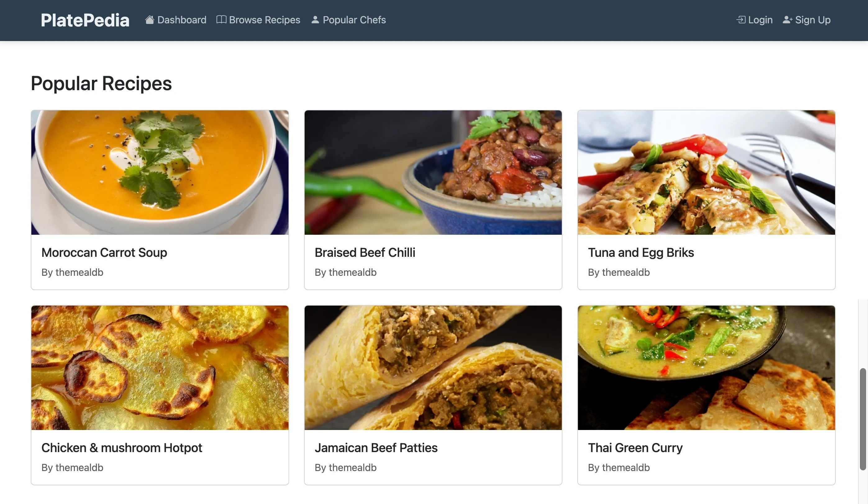
Task: Open the Jamaican Beef Patties image
Action: pyautogui.click(x=433, y=368)
